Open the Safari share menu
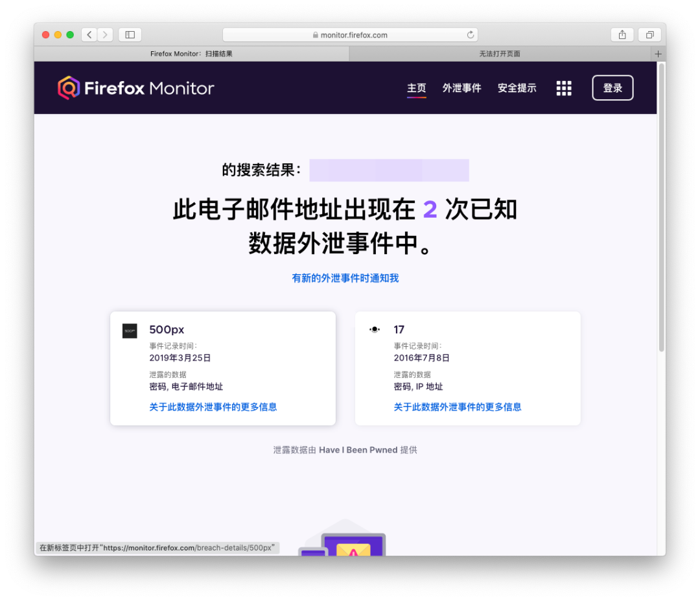The image size is (700, 601). coord(622,35)
